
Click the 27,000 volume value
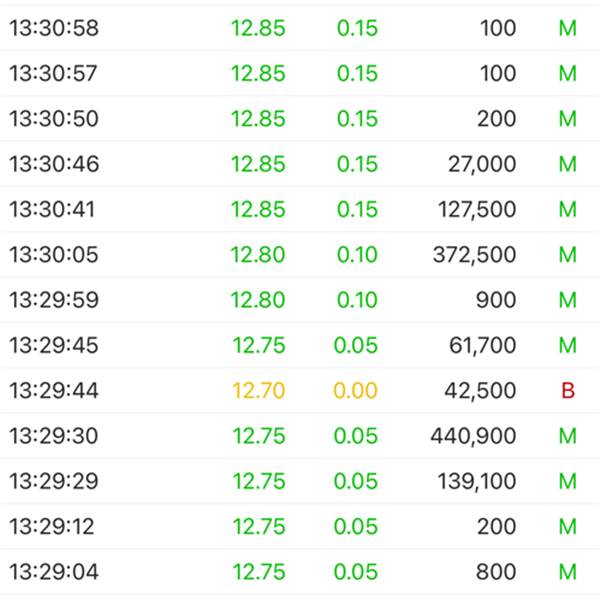[482, 164]
